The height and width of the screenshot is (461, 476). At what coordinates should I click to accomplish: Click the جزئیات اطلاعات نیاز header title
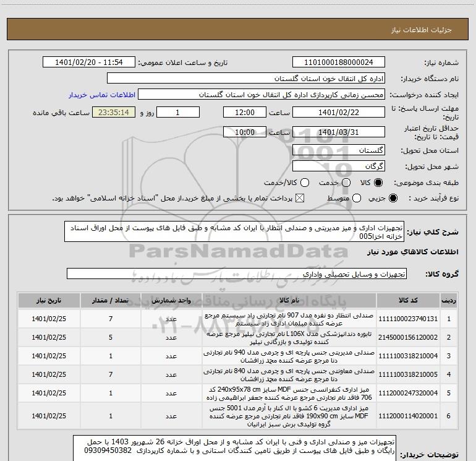(x=422, y=30)
